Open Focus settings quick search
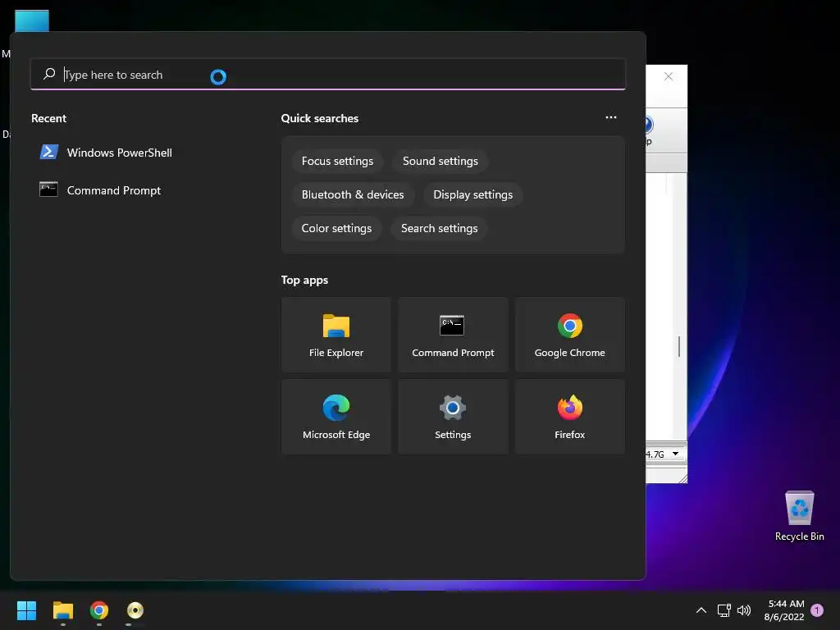The image size is (840, 630). 337,162
